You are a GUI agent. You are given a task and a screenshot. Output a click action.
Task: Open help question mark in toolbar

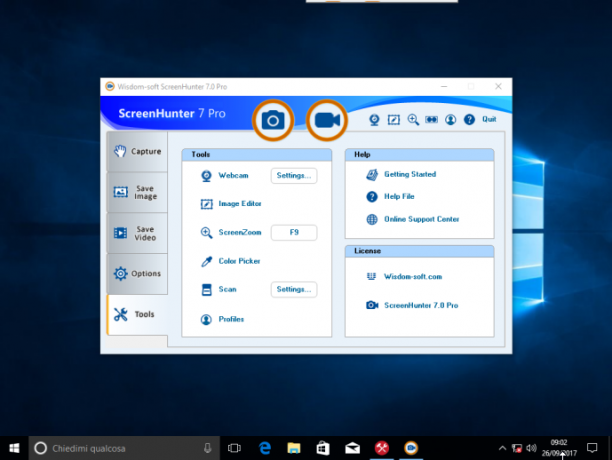coord(469,119)
